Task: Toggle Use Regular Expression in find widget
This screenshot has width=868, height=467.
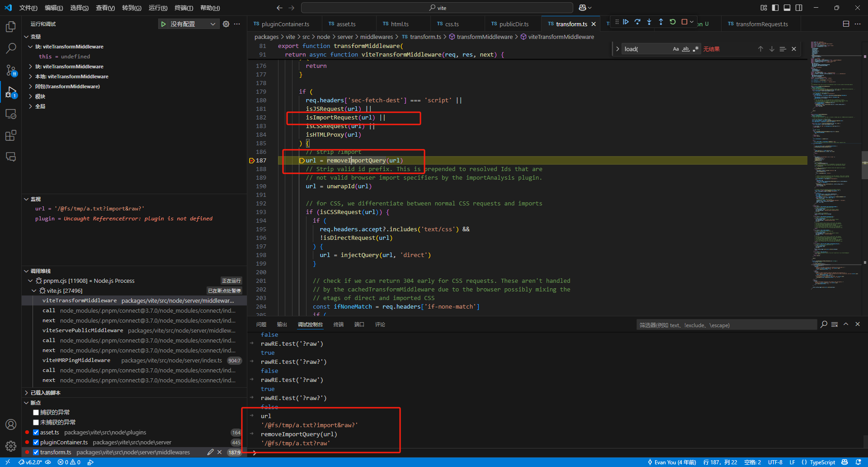Action: click(696, 49)
